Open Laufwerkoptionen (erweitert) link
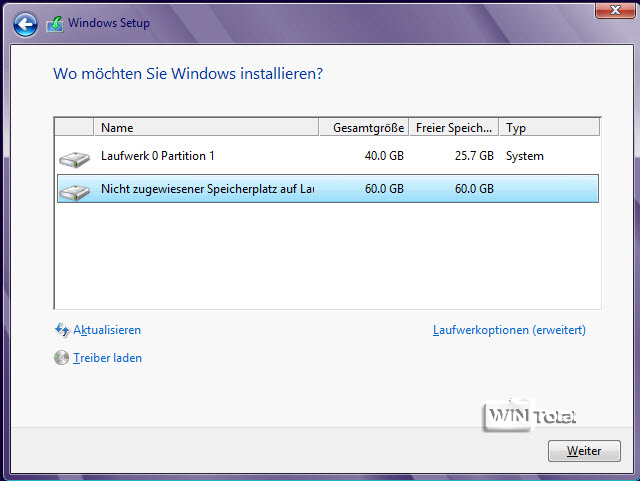Screen dimensions: 640x481 tap(509, 330)
